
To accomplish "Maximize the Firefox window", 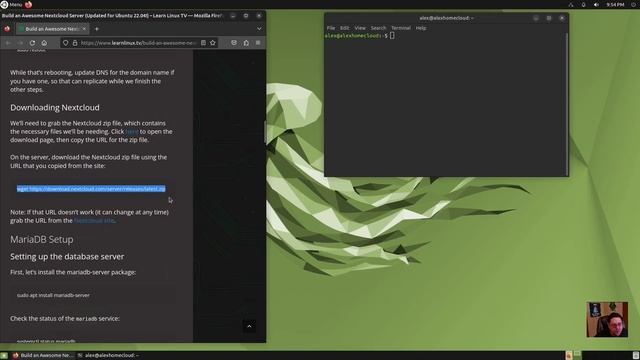I will pos(246,16).
